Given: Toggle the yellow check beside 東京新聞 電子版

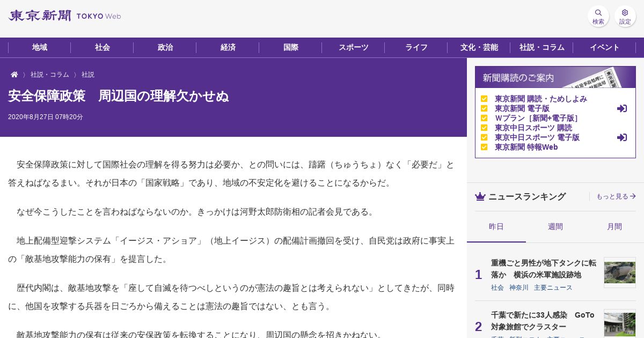Looking at the screenshot, I should point(484,108).
